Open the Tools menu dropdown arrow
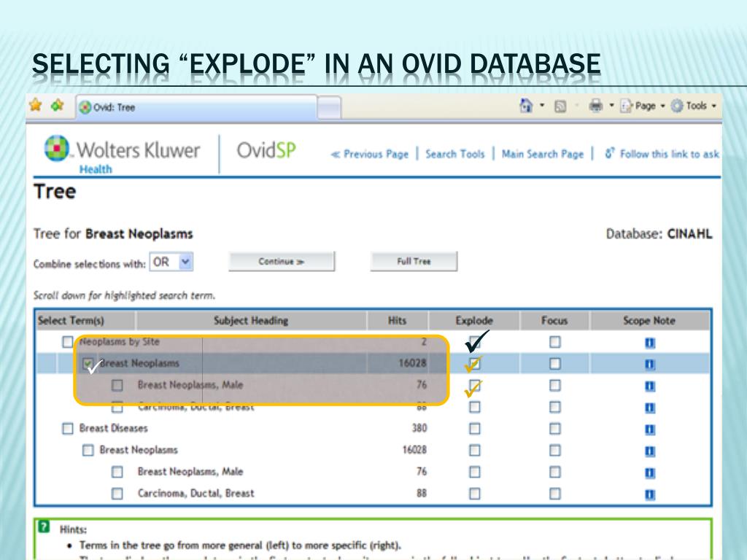747x560 pixels. click(713, 106)
